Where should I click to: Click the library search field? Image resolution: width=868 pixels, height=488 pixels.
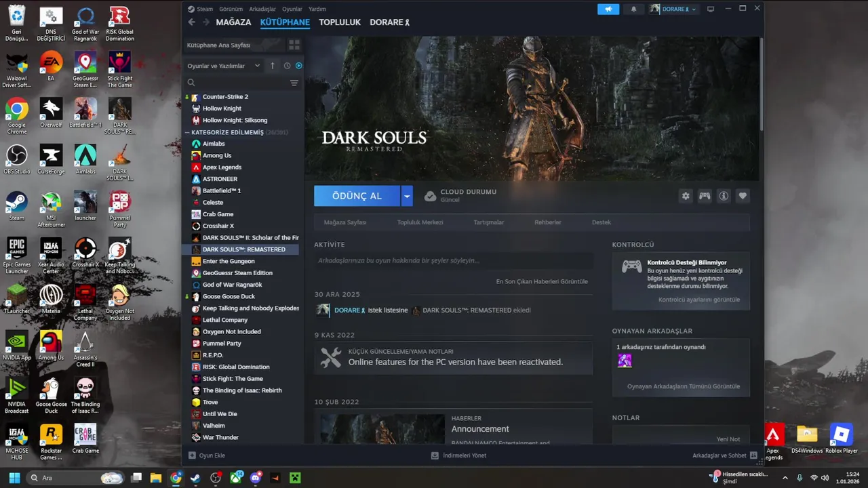tap(237, 83)
